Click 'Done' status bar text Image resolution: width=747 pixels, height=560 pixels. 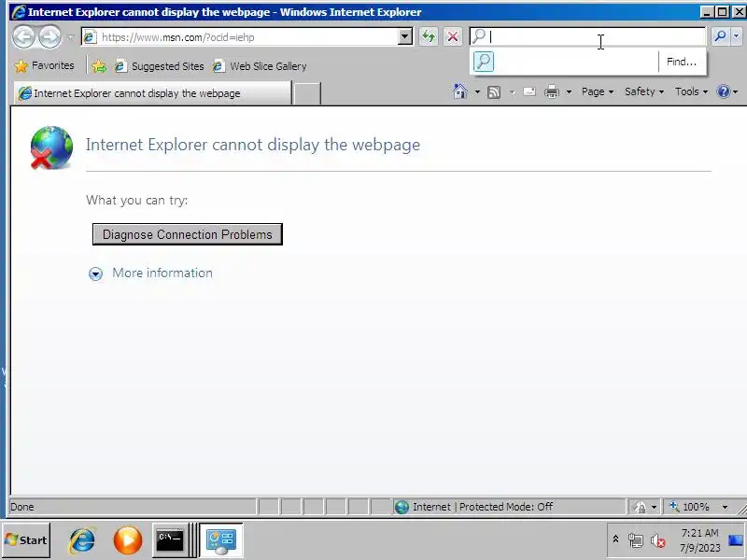(21, 507)
